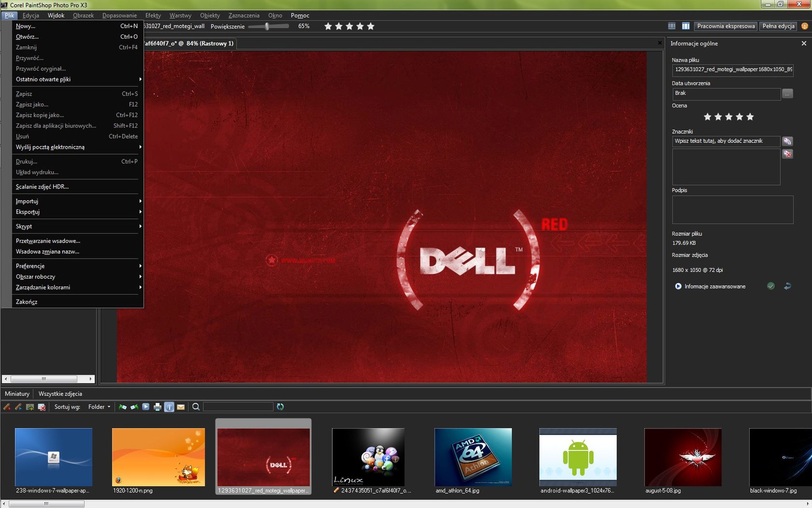Select Przetwarzanie wsadowe... menu entry

(x=77, y=241)
